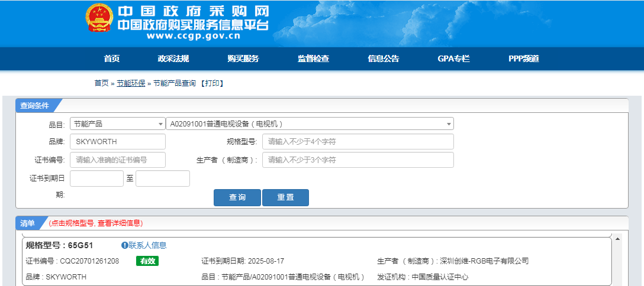Image resolution: width=644 pixels, height=286 pixels.
Task: Click the 【打印】 print link
Action: click(211, 83)
